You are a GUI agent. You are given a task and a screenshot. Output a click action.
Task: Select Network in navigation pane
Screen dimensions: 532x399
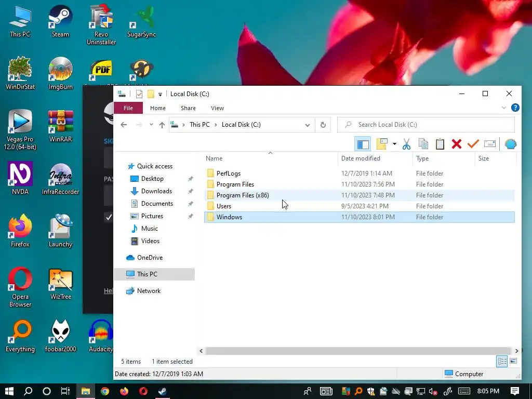[149, 291]
